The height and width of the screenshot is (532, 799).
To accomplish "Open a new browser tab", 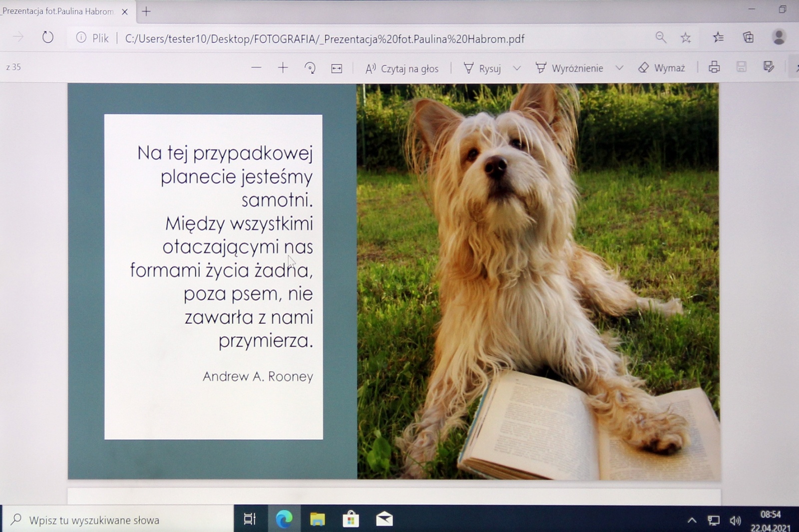I will (146, 11).
